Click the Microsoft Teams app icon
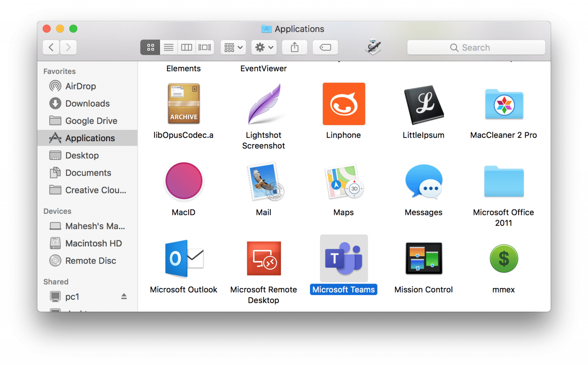The height and width of the screenshot is (365, 588). click(344, 259)
